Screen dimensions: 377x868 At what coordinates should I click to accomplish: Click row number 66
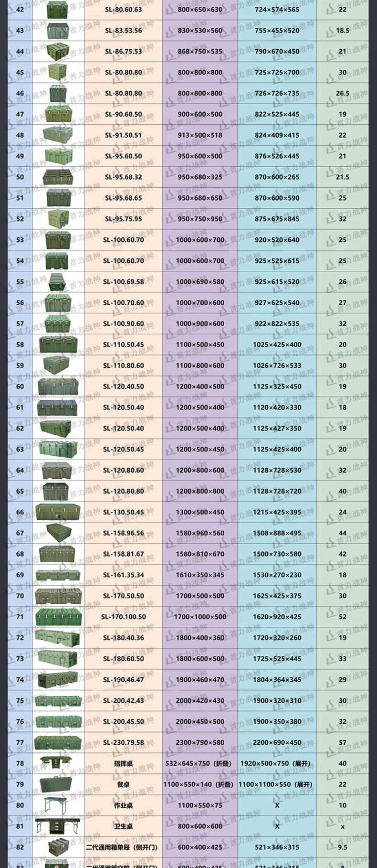click(20, 512)
